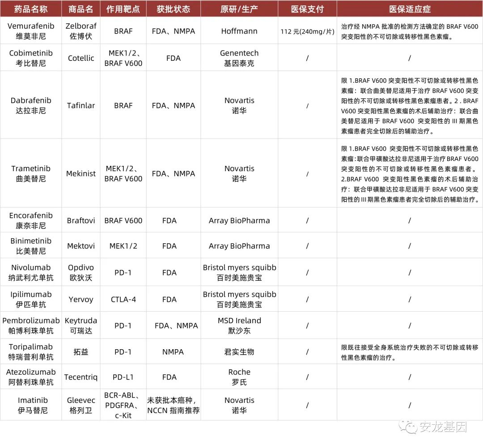Click MEK1/2、BRAF V600 in Trametinib row
The image size is (483, 448).
click(x=123, y=173)
